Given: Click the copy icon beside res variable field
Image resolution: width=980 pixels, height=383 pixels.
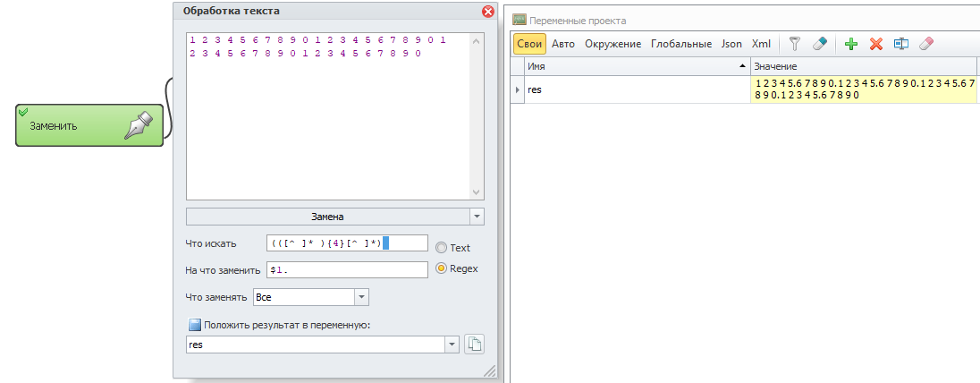Looking at the screenshot, I should click(475, 345).
